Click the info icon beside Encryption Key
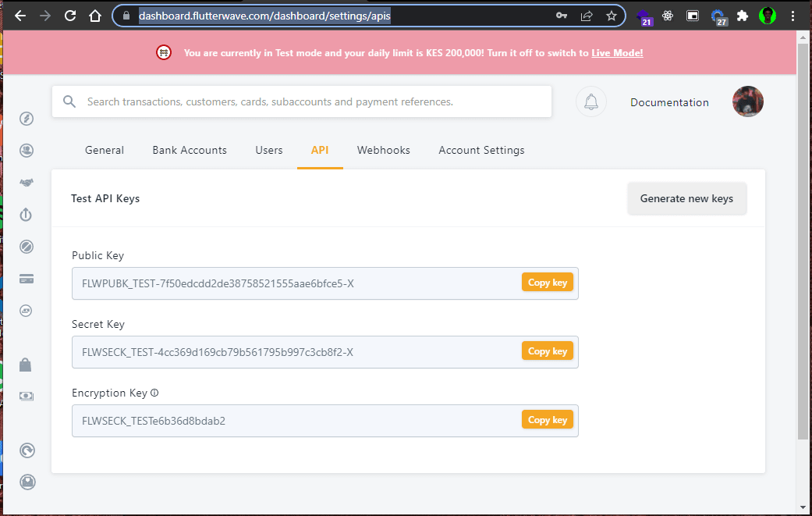 154,393
